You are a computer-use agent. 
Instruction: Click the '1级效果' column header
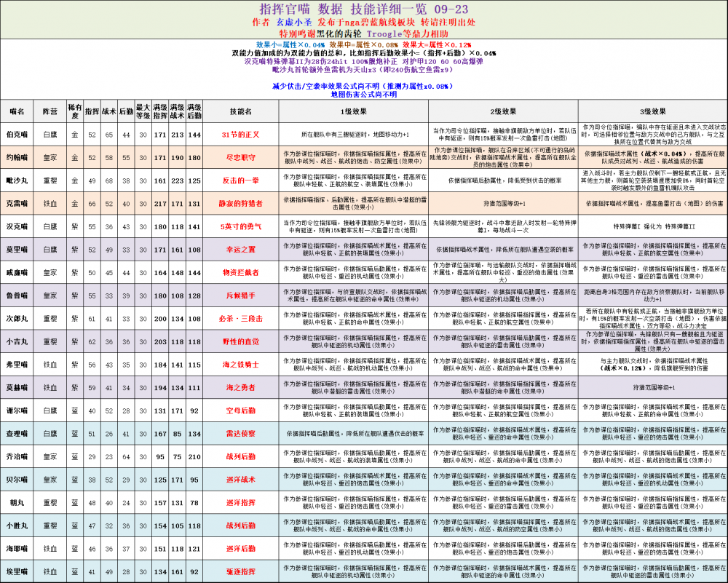(353, 111)
